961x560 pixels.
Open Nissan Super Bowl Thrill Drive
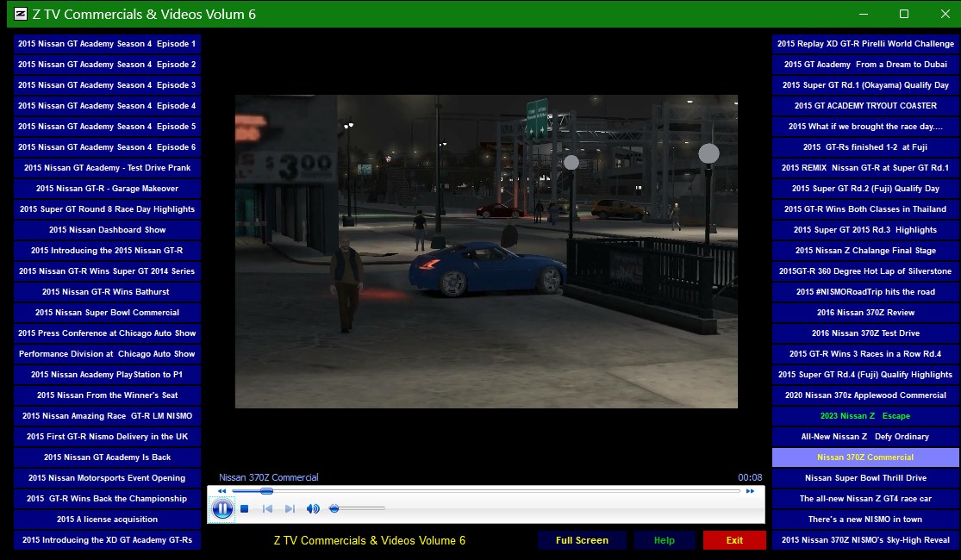coord(865,478)
